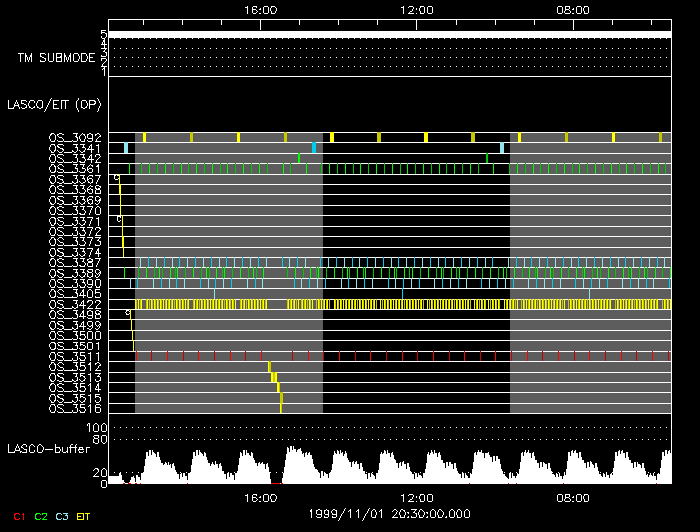700x532 pixels.
Task: Click the TM SUBMODE axis label
Action: click(56, 58)
